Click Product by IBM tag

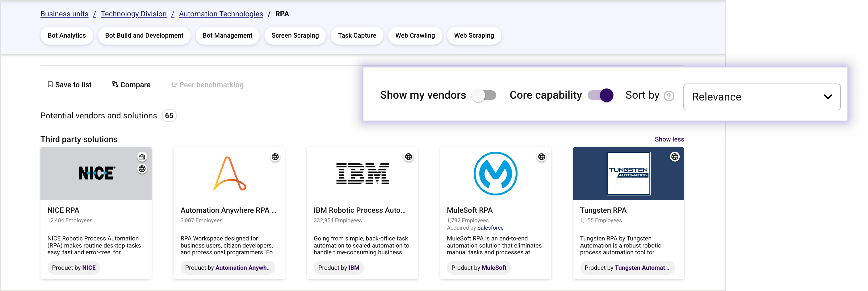tap(339, 268)
